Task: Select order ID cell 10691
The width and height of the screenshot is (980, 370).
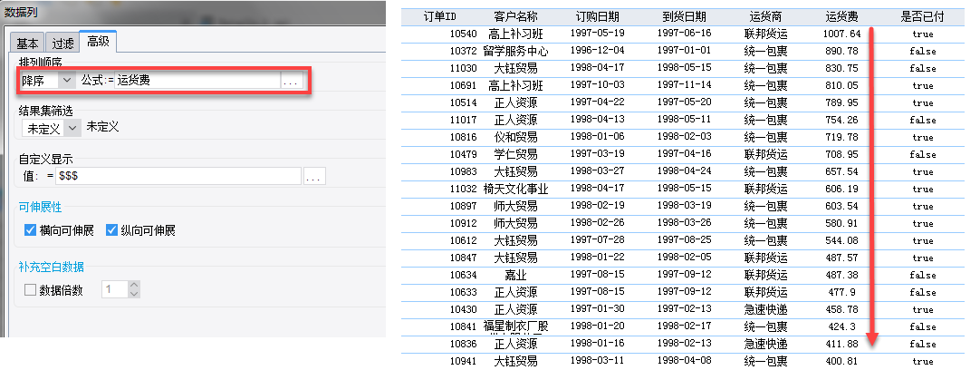Action: pos(463,85)
